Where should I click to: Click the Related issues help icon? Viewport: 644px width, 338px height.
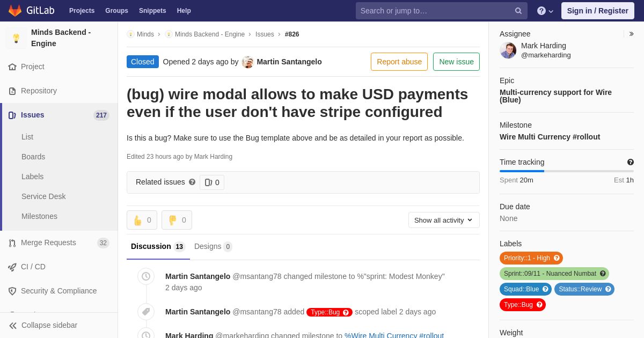click(x=192, y=182)
